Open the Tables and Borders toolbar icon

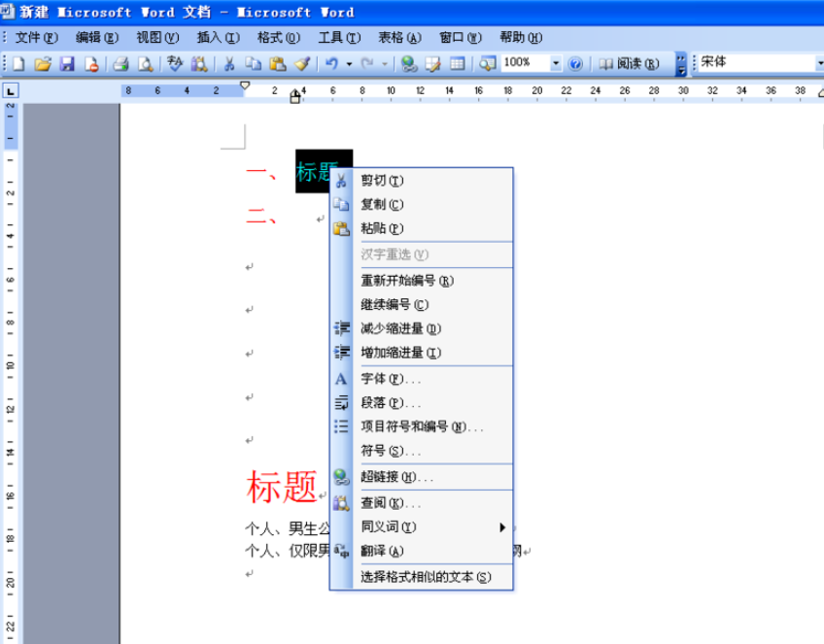pos(433,64)
